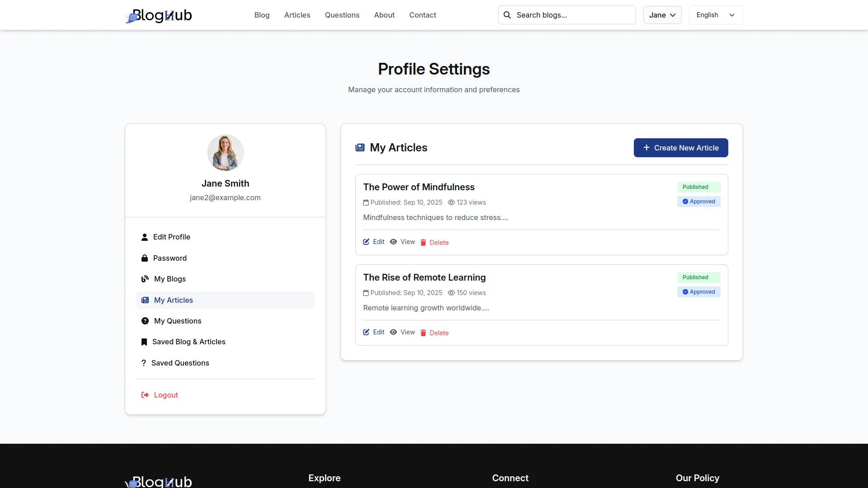Click into the Search blogs field
The image size is (868, 488).
coord(572,15)
